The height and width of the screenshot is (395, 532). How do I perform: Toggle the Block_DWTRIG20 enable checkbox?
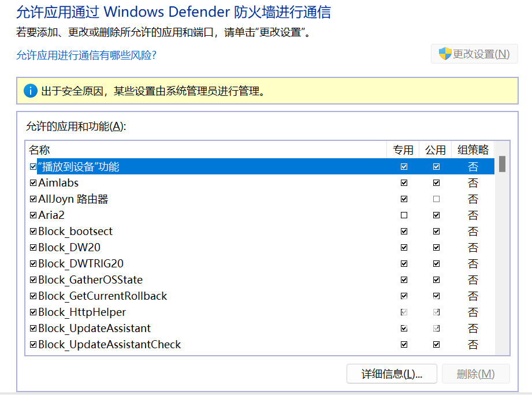(x=33, y=264)
